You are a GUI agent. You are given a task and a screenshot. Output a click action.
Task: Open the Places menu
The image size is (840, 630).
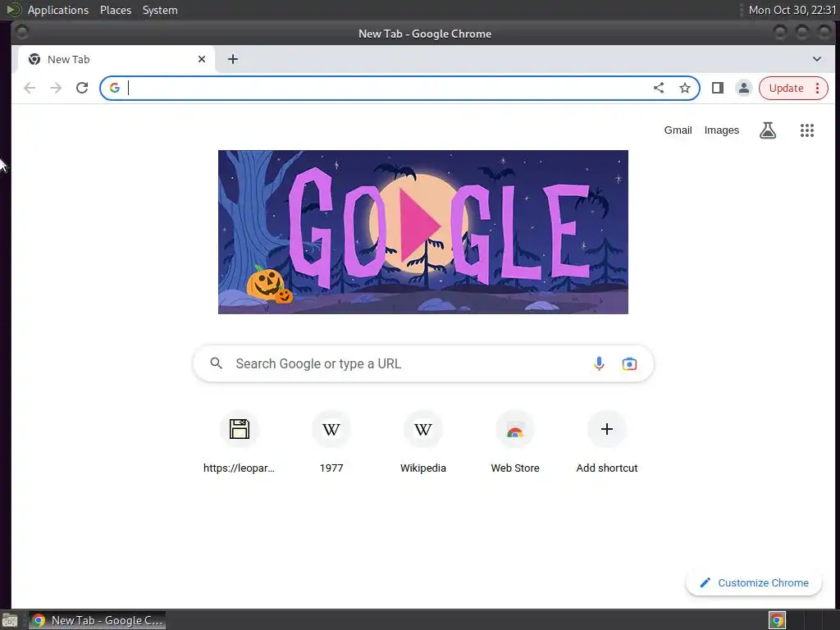pos(116,10)
